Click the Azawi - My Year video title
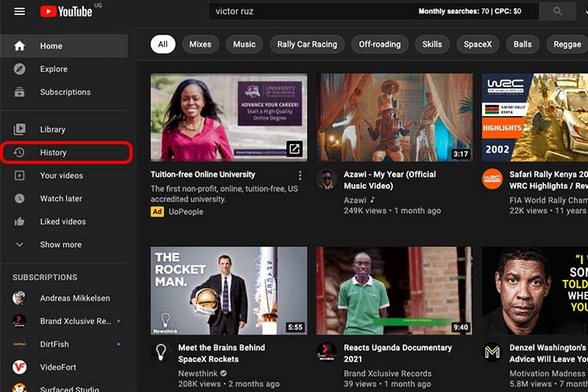The width and height of the screenshot is (588, 392). [390, 180]
